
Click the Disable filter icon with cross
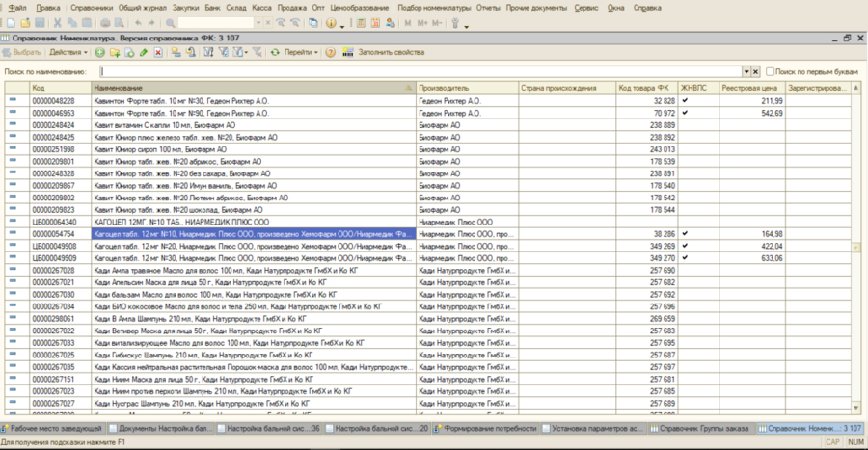[258, 53]
